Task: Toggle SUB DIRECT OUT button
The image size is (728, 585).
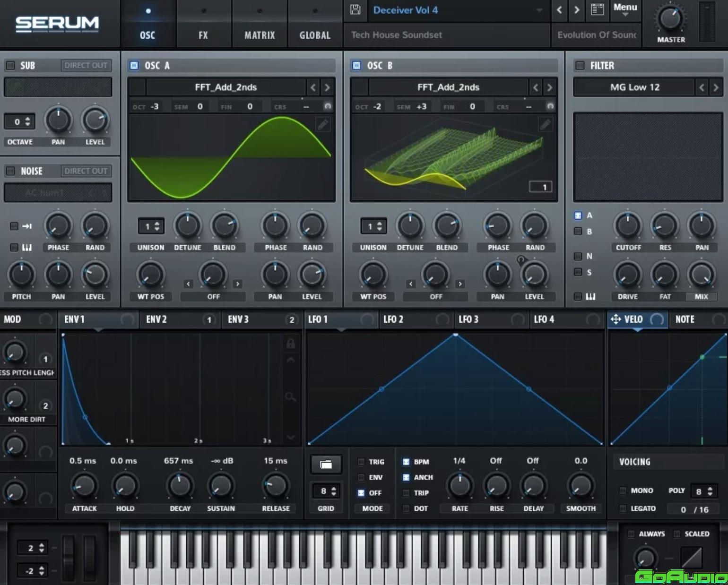Action: point(86,65)
